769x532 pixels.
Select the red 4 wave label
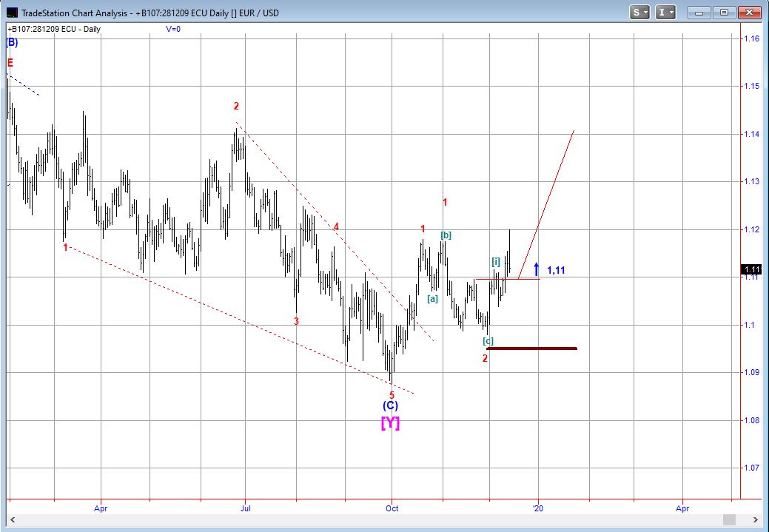tap(336, 226)
